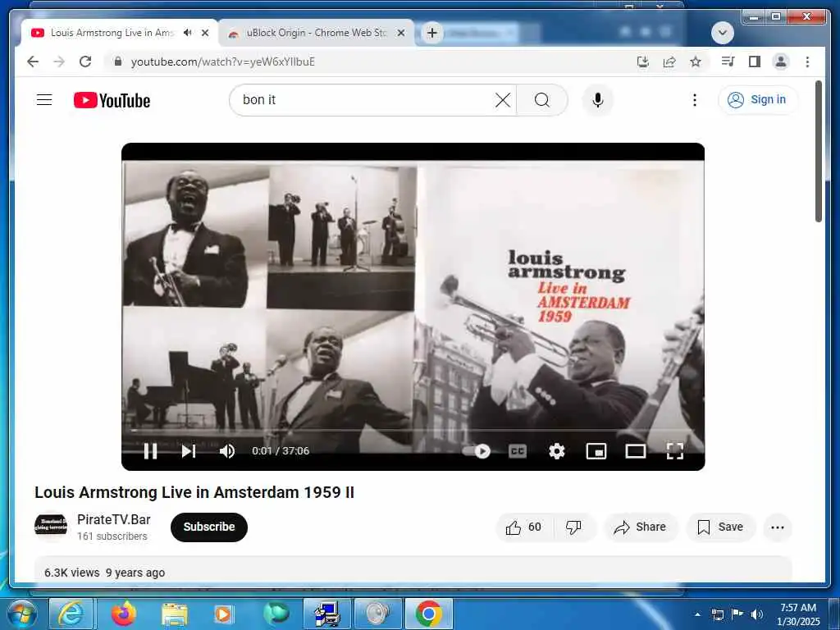Run the search with magnifier button

point(541,99)
